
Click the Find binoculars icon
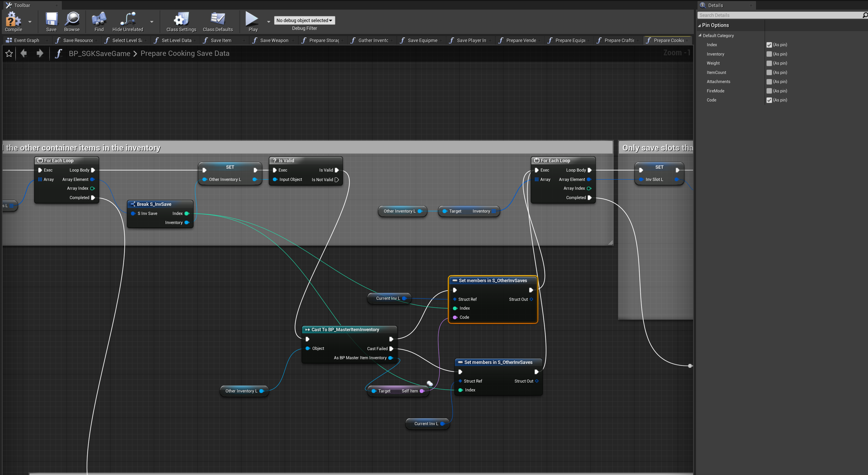coord(99,19)
